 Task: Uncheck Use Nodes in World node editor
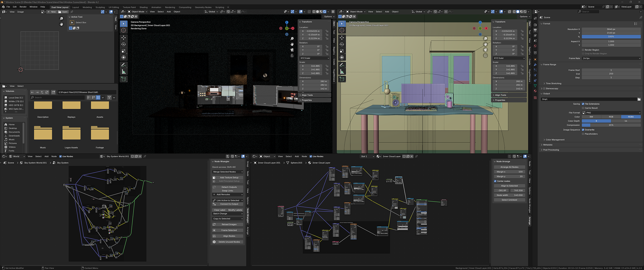point(60,156)
